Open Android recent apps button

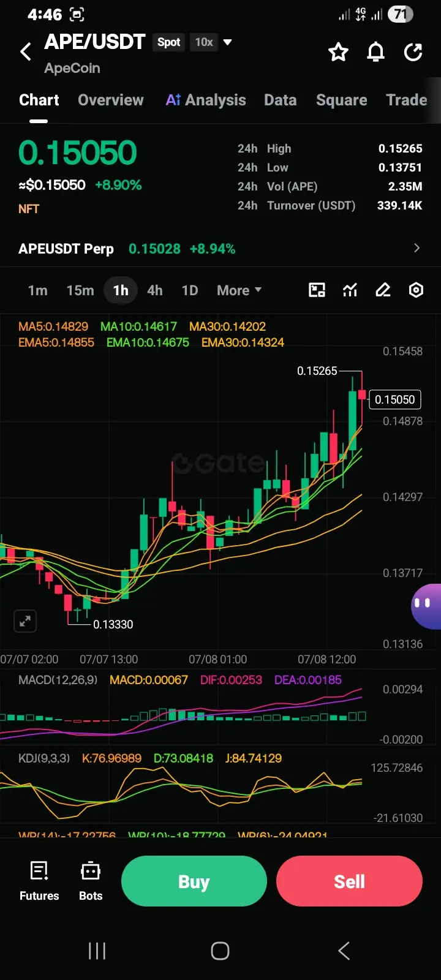click(97, 951)
